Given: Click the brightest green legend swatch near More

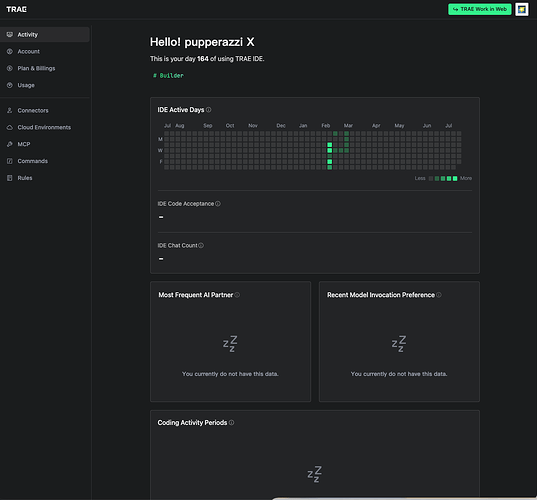Looking at the screenshot, I should (x=455, y=178).
